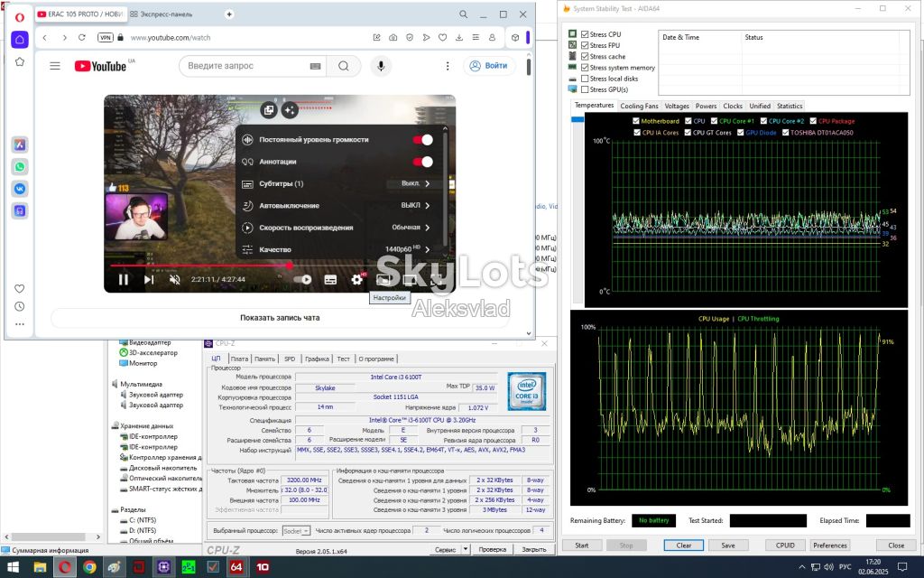
Task: Open Скорость воспроизведения submenu
Action: 338,228
